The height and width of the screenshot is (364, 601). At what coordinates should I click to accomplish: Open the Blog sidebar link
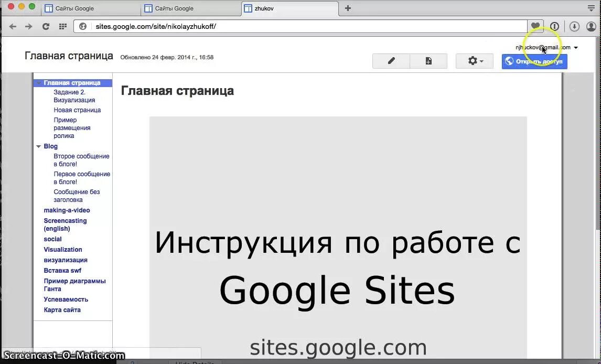click(x=50, y=146)
